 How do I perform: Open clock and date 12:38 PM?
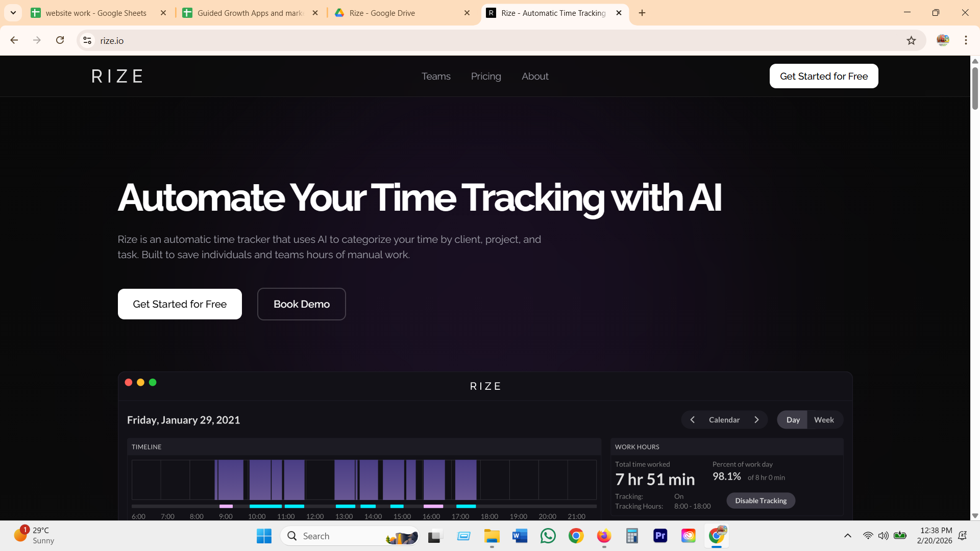pos(934,536)
